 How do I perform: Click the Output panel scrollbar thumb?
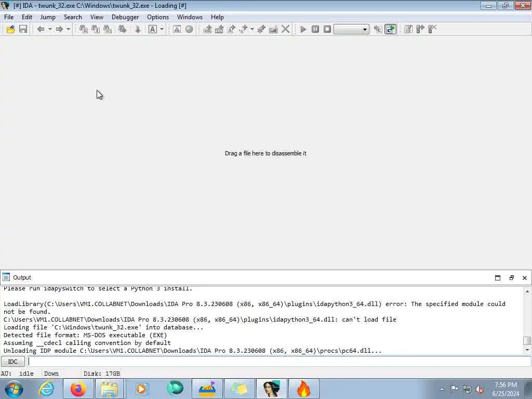point(527,340)
